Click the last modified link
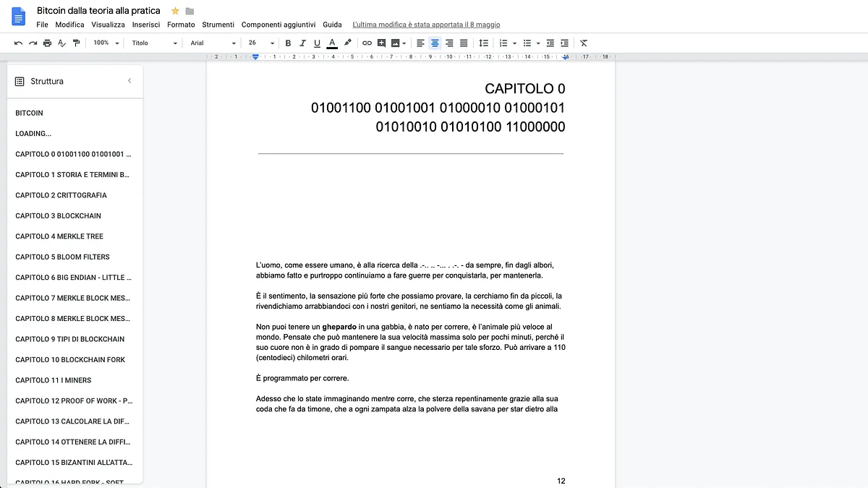 pyautogui.click(x=425, y=24)
